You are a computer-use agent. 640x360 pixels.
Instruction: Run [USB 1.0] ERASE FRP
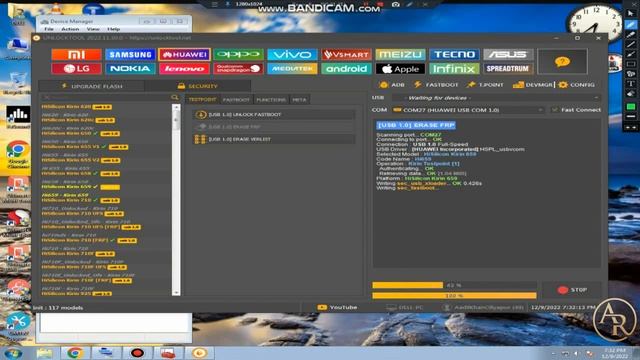click(273, 127)
